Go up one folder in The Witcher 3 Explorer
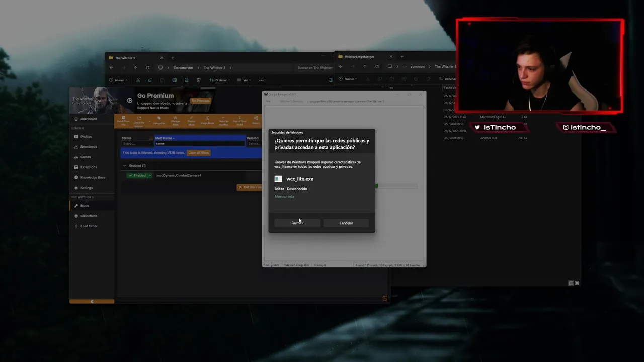The width and height of the screenshot is (644, 362). 135,68
